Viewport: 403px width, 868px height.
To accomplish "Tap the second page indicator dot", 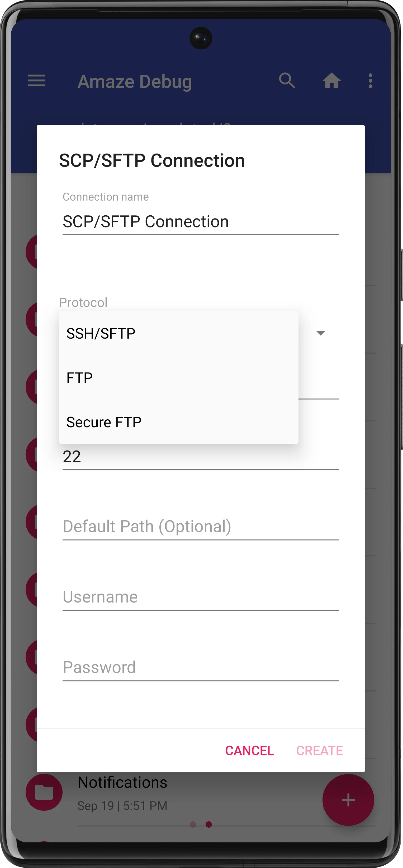I will pos(209,824).
